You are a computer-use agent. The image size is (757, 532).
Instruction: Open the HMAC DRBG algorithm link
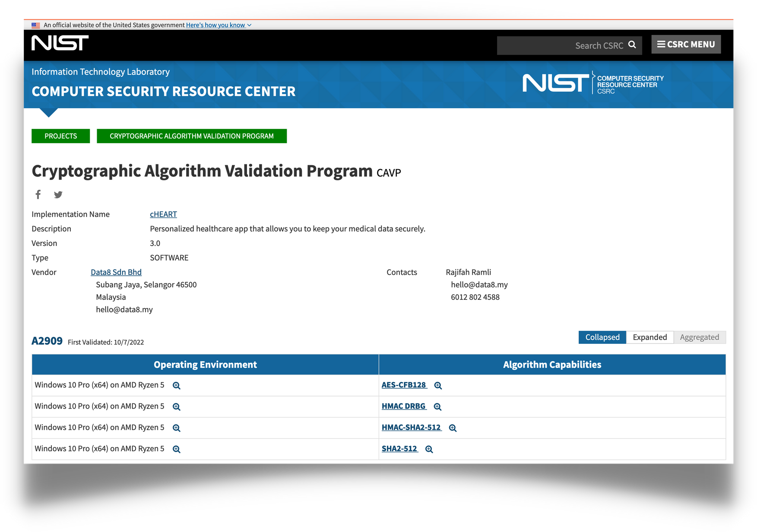(404, 406)
